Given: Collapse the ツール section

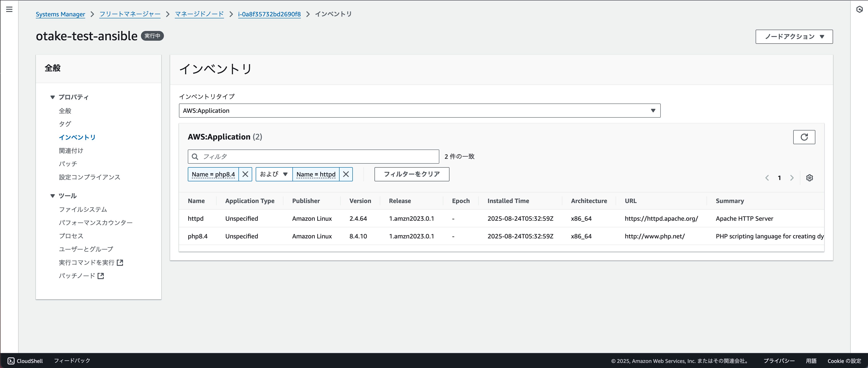Looking at the screenshot, I should (53, 196).
